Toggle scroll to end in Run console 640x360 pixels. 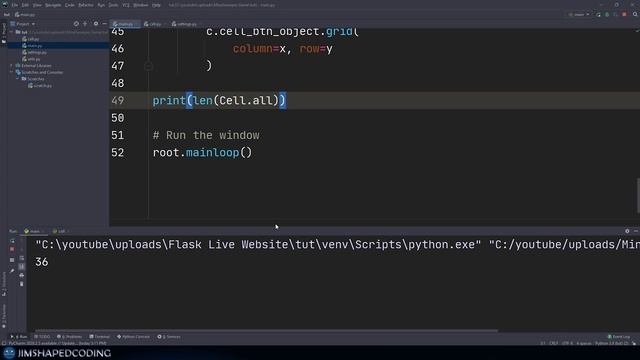pyautogui.click(x=22, y=267)
